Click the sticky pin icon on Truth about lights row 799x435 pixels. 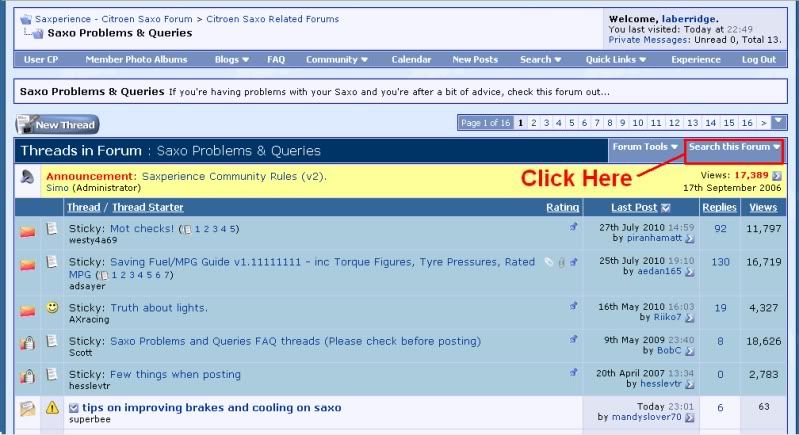click(573, 306)
